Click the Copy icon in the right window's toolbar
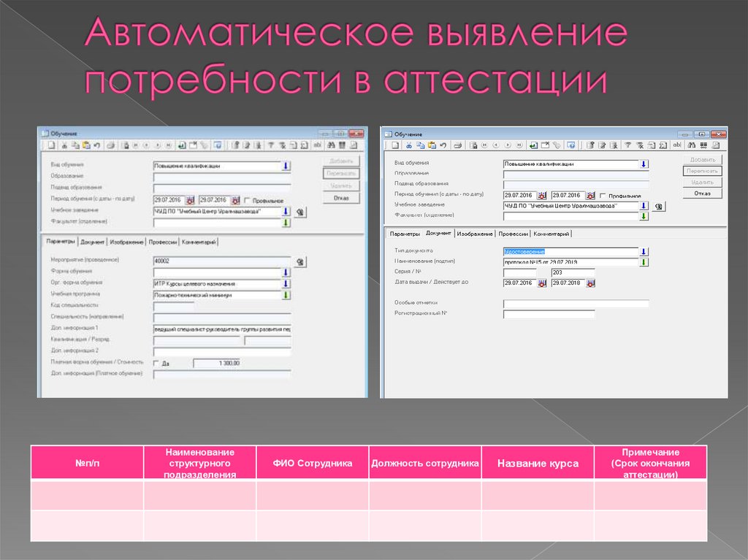The width and height of the screenshot is (748, 560). click(x=419, y=144)
